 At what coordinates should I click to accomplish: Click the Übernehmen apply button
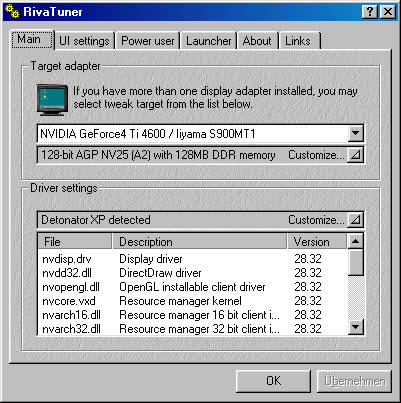(x=354, y=381)
